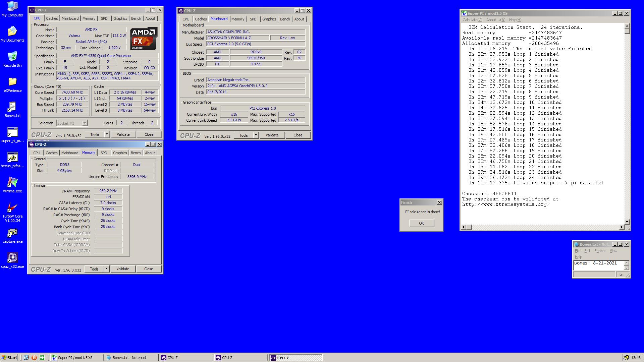The image size is (644, 362).
Task: Open About tab in Mainboard window
Action: click(299, 19)
